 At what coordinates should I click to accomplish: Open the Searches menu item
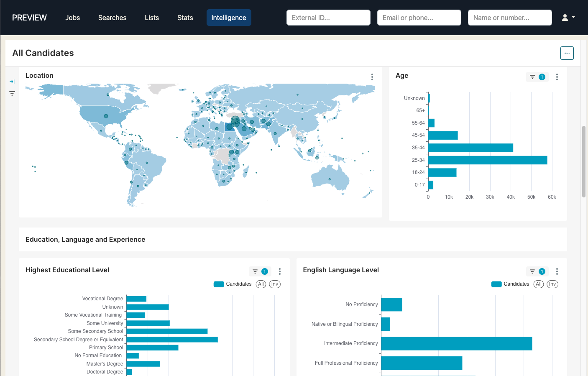(x=112, y=18)
